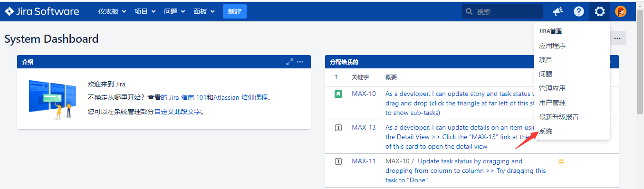Click the 新建 create button
644x189 pixels.
[x=235, y=11]
